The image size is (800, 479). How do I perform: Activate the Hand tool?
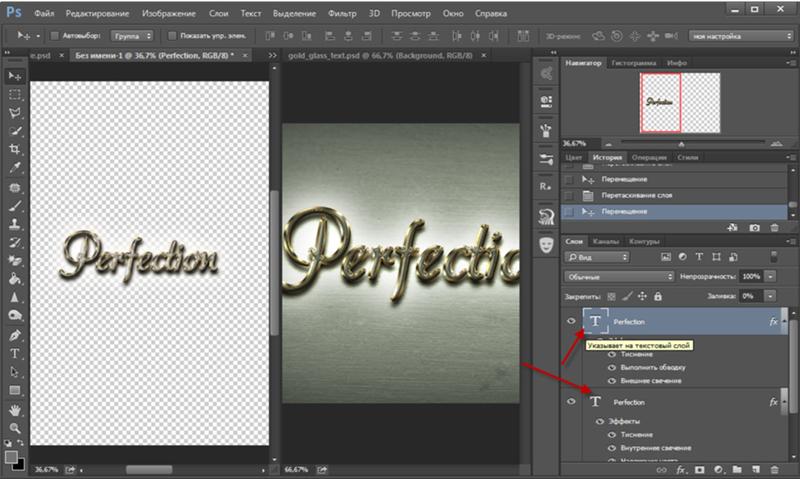click(x=15, y=409)
